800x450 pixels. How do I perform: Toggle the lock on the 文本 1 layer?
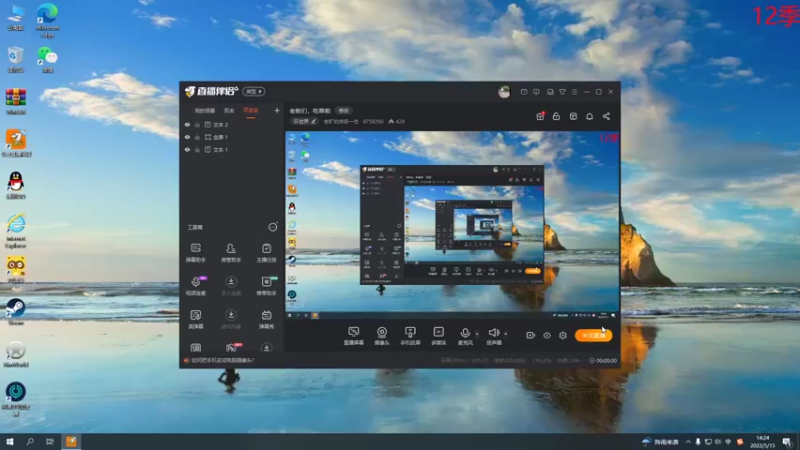197,149
